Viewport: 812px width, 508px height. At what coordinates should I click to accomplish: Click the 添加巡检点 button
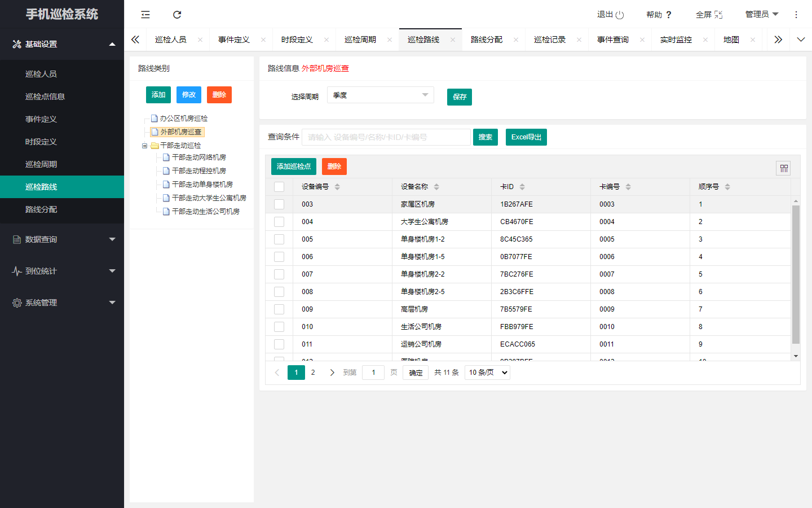point(294,167)
